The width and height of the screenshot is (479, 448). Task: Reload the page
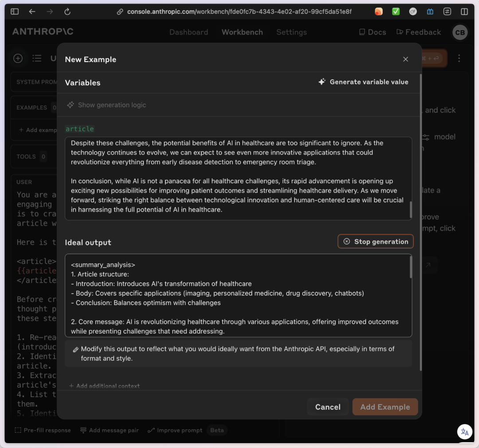[x=67, y=12]
